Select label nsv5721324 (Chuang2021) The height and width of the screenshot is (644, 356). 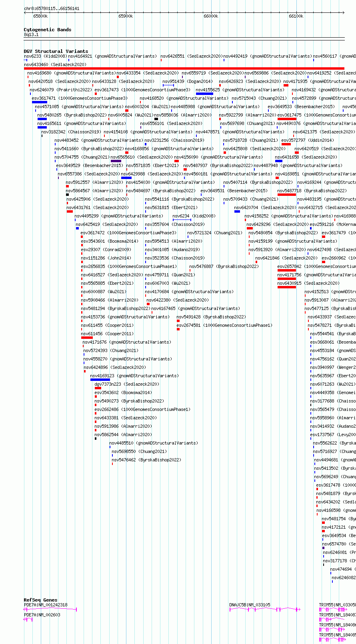pos(215,233)
